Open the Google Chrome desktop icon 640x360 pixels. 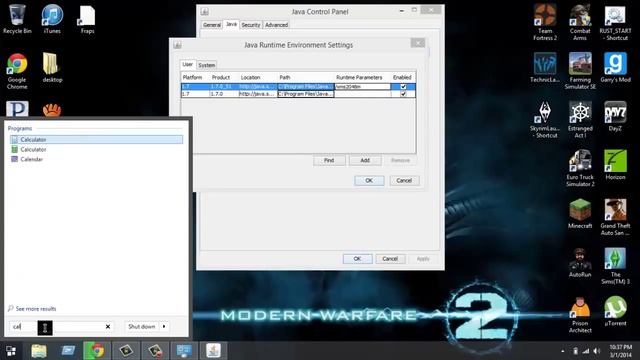(17, 71)
